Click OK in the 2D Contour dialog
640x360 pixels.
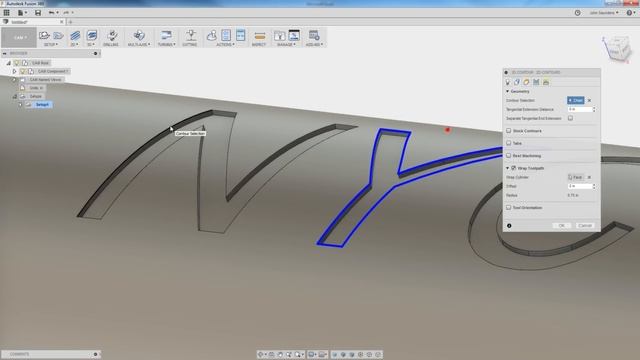coord(562,225)
